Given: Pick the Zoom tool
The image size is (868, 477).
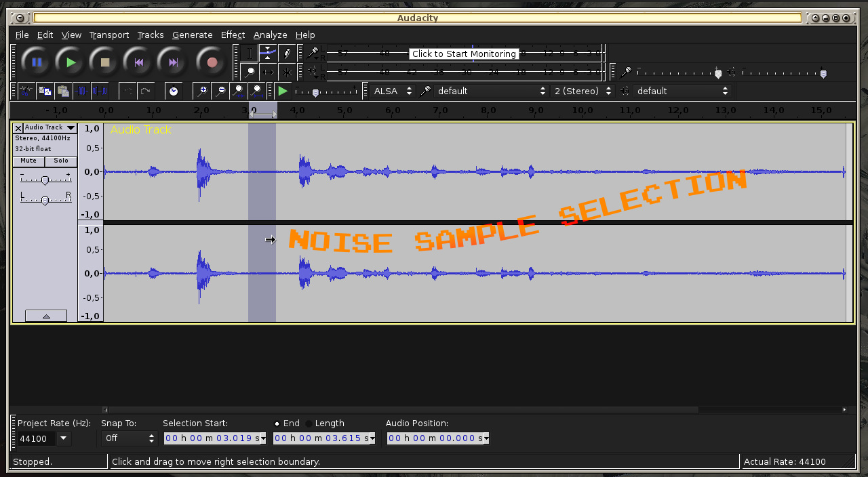Looking at the screenshot, I should tap(249, 71).
